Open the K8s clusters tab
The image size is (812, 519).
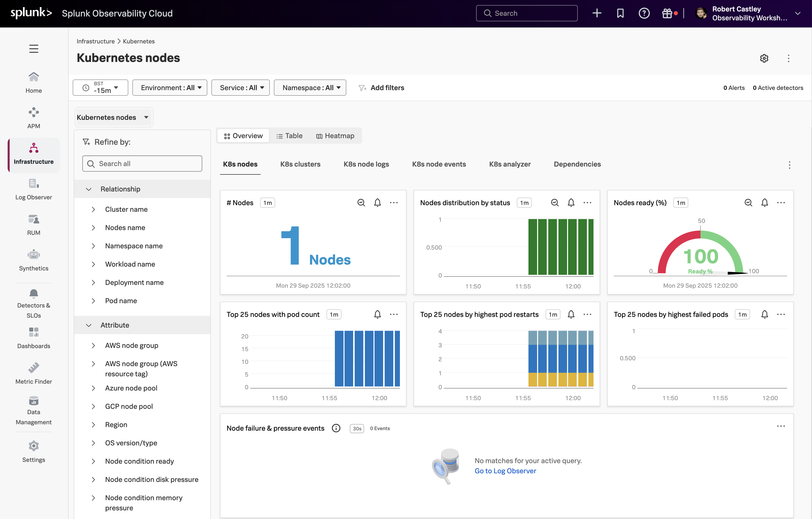click(x=300, y=164)
